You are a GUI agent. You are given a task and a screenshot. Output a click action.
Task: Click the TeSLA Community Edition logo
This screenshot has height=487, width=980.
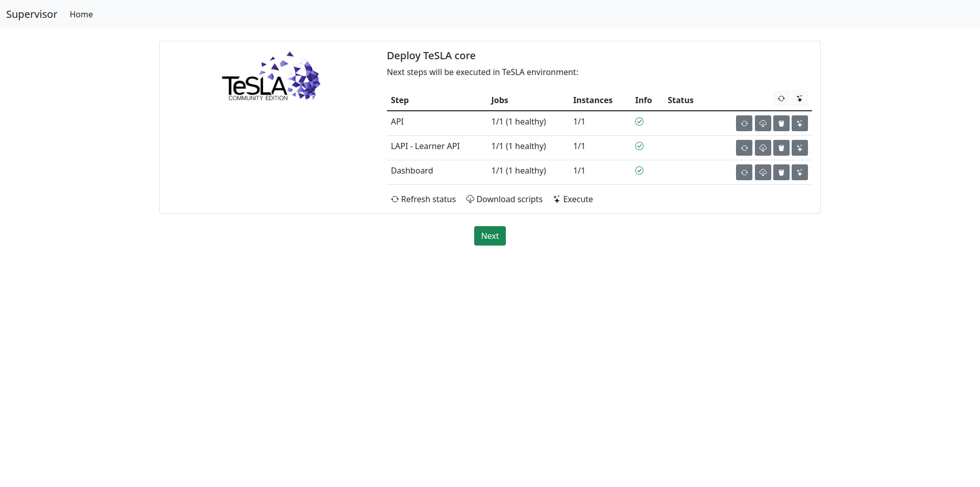[x=271, y=77]
